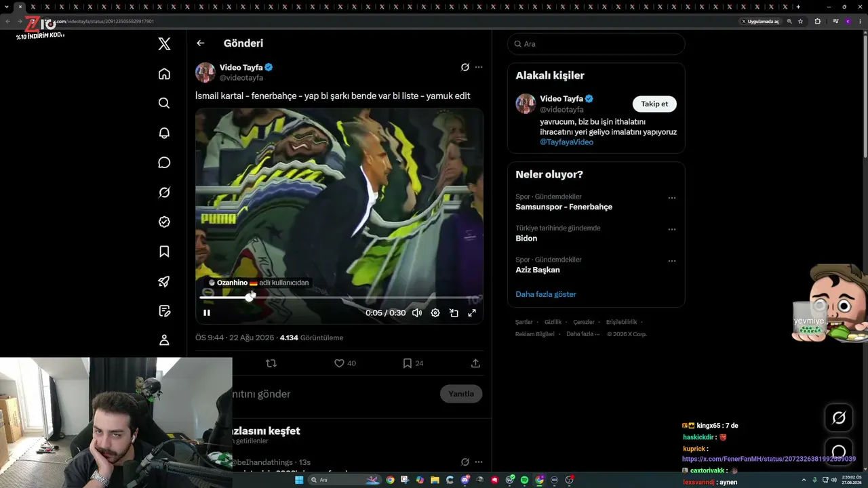This screenshot has width=868, height=488.
Task: Open the Bidon trending topic
Action: pyautogui.click(x=526, y=239)
